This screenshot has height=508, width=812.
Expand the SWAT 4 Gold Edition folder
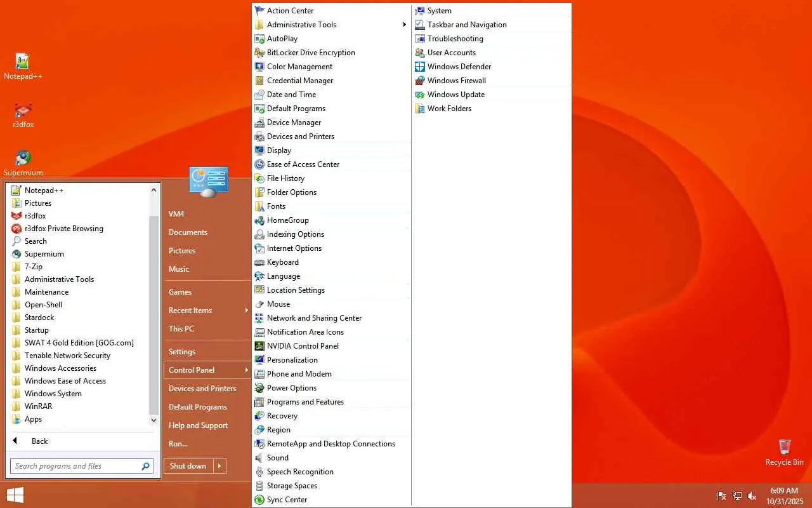point(78,343)
